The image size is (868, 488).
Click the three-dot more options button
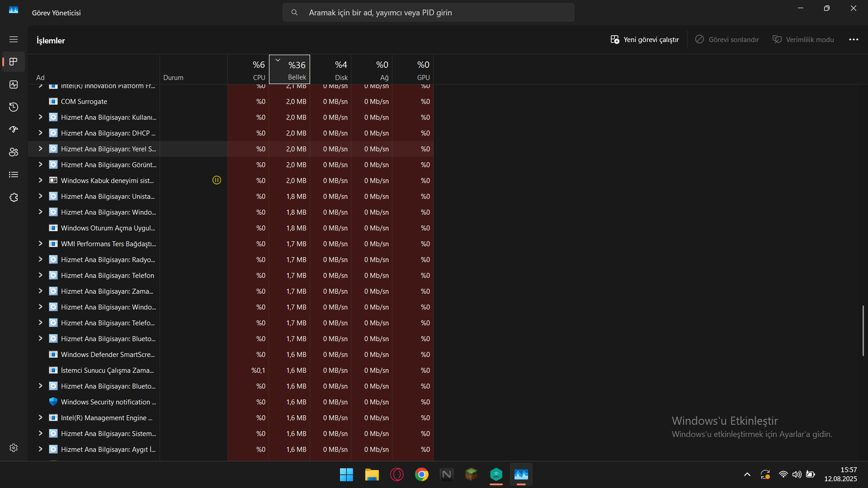[854, 40]
